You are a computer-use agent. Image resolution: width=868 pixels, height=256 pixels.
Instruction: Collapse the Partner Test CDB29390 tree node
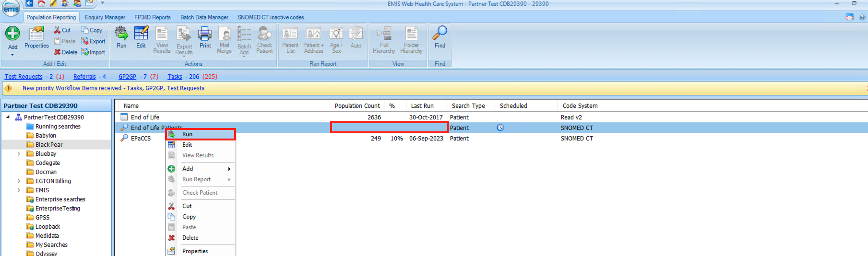click(x=8, y=117)
